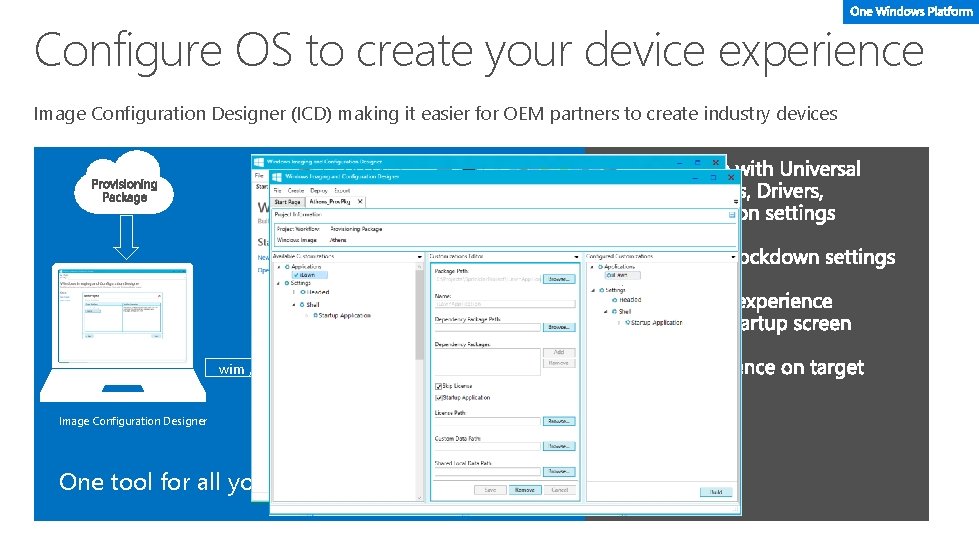Click the Windows logo in front ICD title bar

click(277, 177)
